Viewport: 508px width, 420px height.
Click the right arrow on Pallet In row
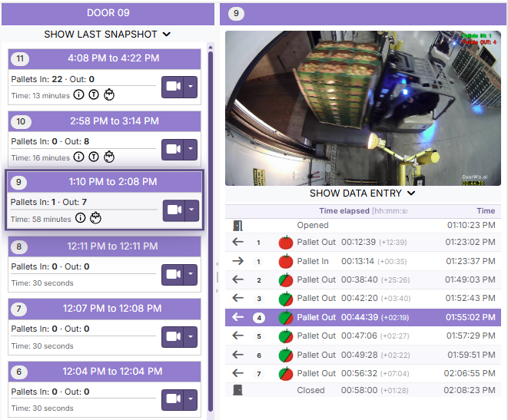coord(237,261)
